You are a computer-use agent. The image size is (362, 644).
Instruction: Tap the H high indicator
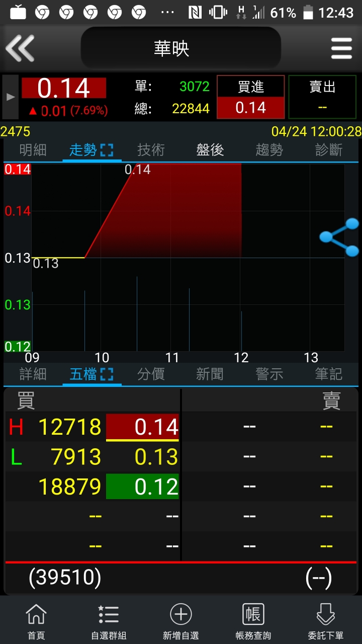coord(16,427)
